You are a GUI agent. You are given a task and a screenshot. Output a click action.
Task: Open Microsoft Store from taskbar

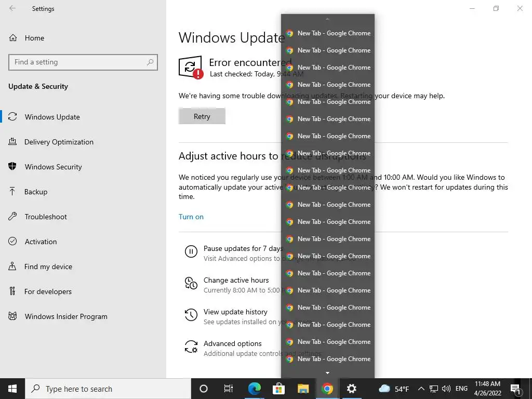coord(278,389)
